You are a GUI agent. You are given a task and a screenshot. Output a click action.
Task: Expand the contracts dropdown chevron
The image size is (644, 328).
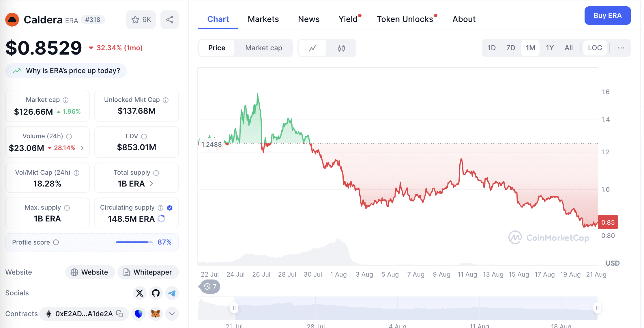(x=172, y=314)
